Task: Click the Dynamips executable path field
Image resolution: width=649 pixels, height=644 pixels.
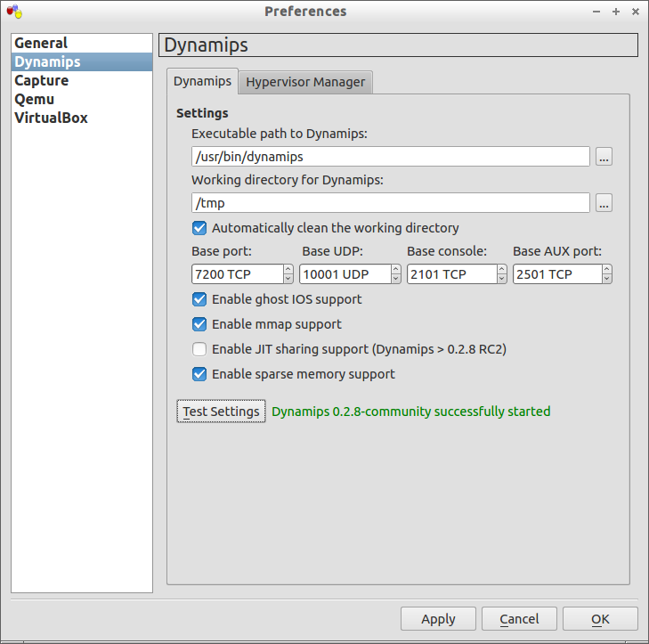Action: click(x=390, y=157)
